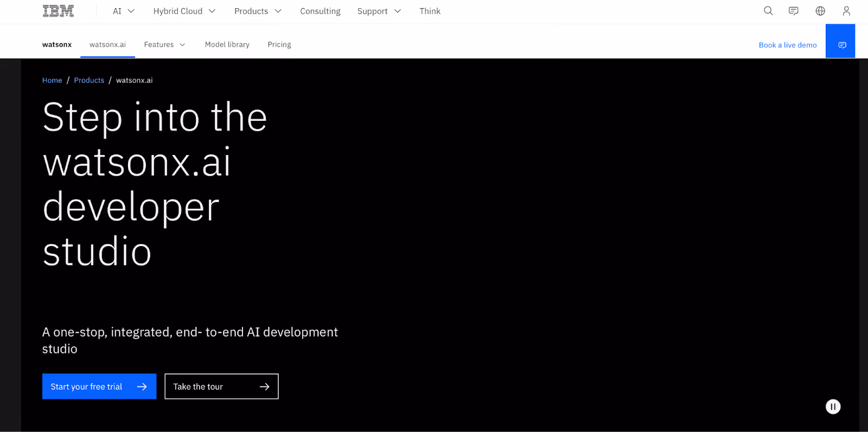Select the watsonx.ai tab
868x432 pixels.
click(x=107, y=44)
